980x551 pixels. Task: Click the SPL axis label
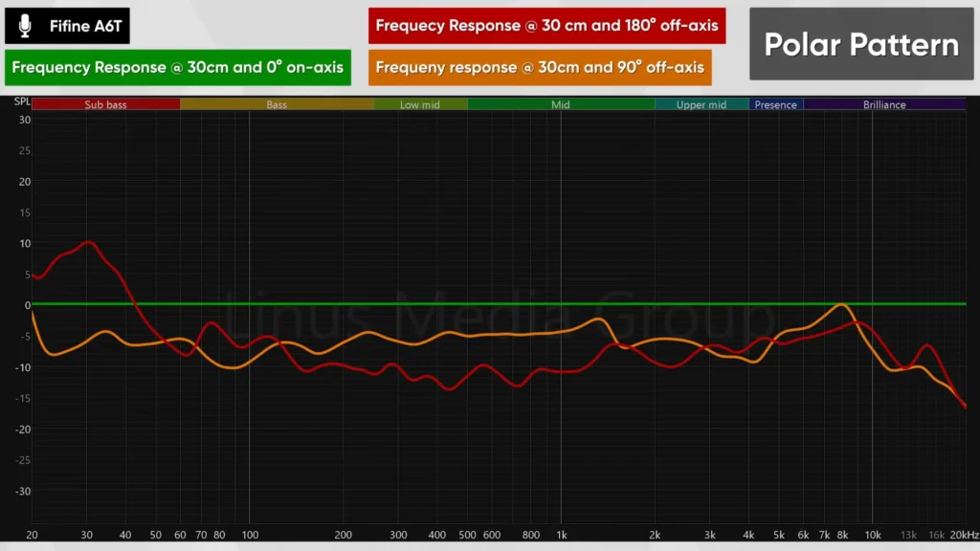click(22, 101)
